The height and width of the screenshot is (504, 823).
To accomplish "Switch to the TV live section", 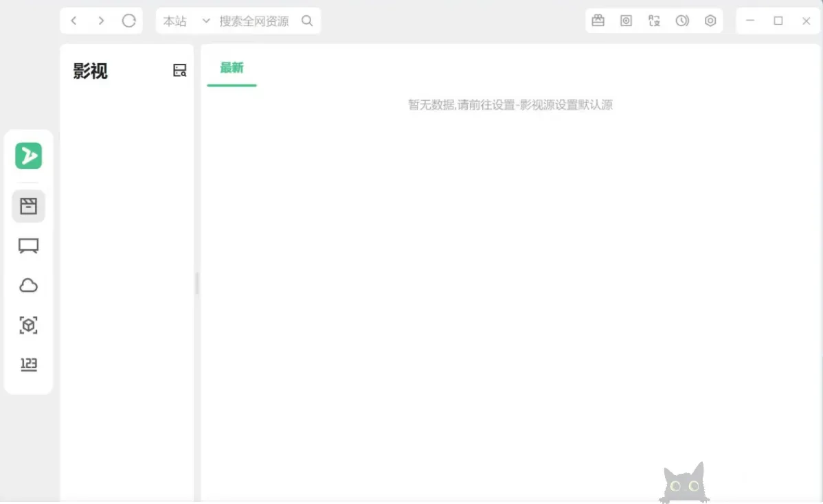I will pos(28,246).
